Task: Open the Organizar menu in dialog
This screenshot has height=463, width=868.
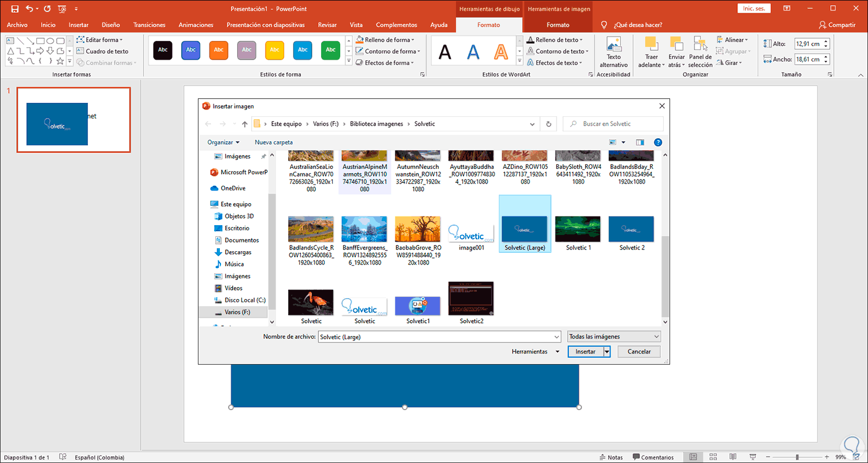Action: point(223,142)
